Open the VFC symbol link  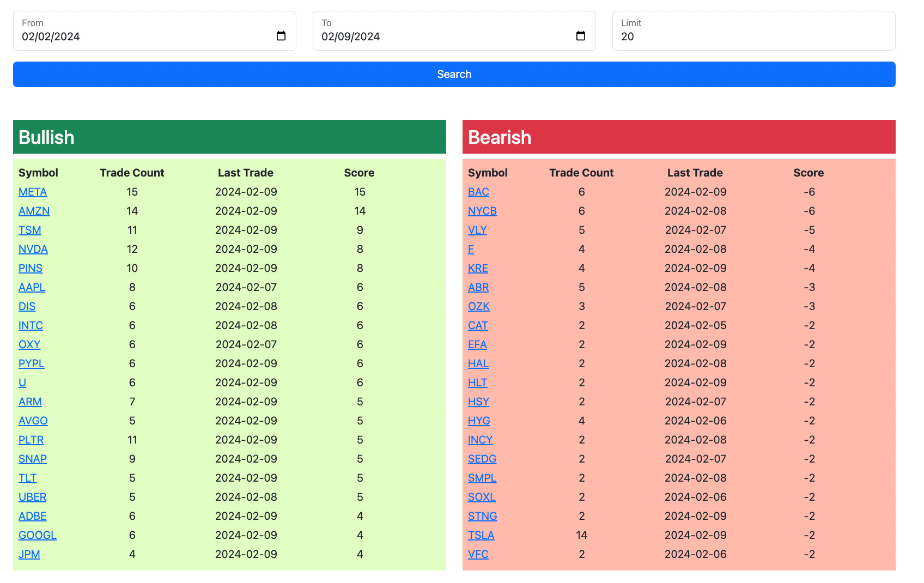(x=478, y=554)
